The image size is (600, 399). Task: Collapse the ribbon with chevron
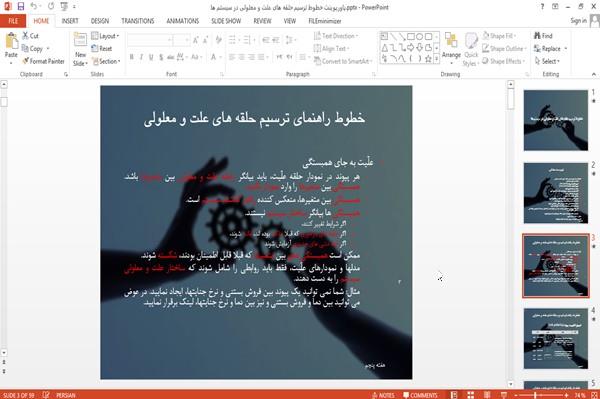tap(593, 74)
